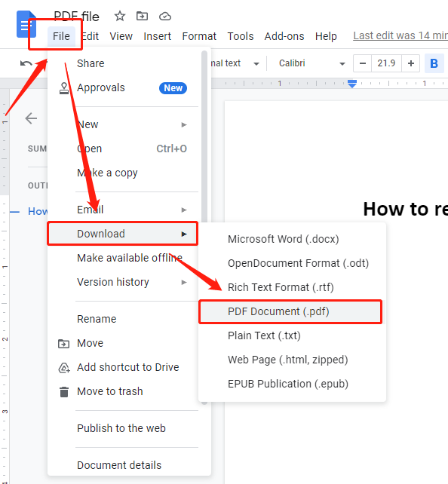Choose Publish to the web
This screenshot has height=484, width=448.
point(123,428)
